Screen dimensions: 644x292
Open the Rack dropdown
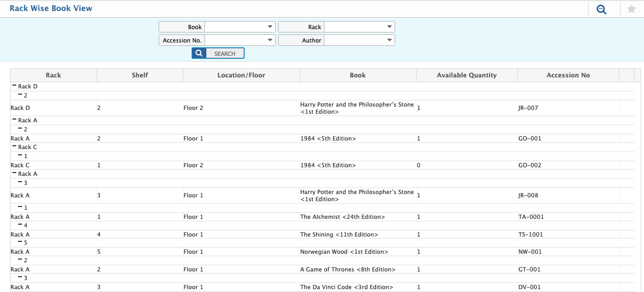click(x=389, y=27)
